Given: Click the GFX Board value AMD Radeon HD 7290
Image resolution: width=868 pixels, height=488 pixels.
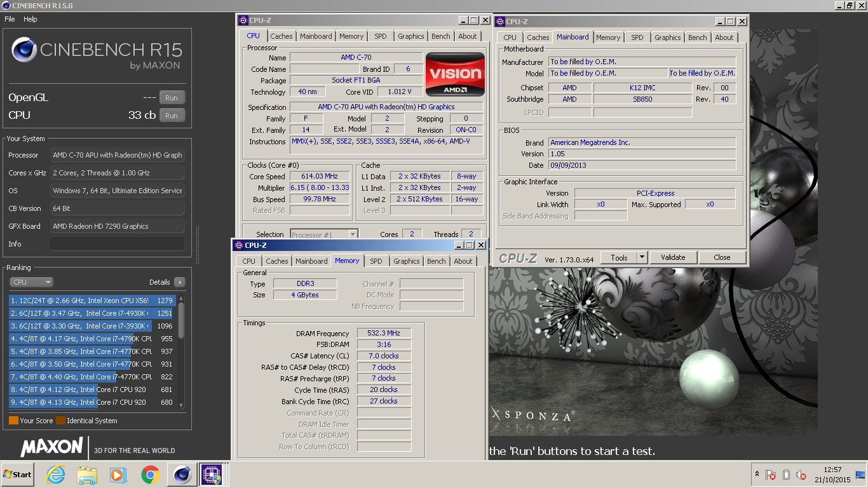Looking at the screenshot, I should [118, 226].
